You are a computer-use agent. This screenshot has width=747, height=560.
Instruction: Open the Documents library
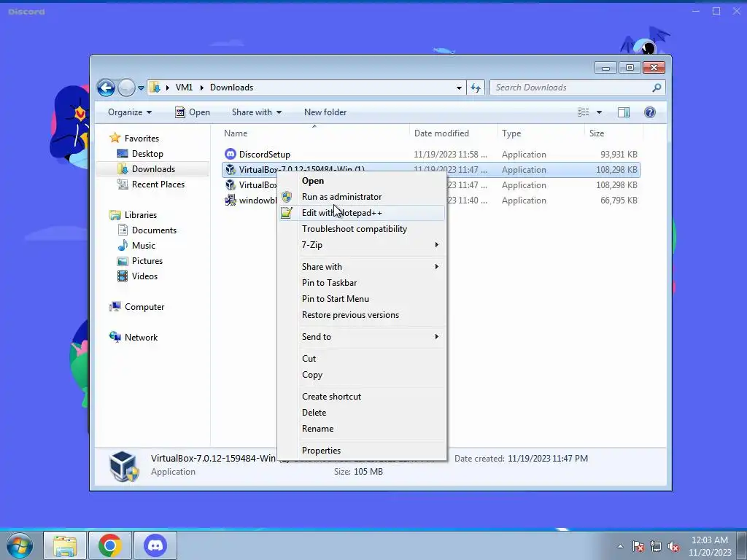pyautogui.click(x=147, y=230)
